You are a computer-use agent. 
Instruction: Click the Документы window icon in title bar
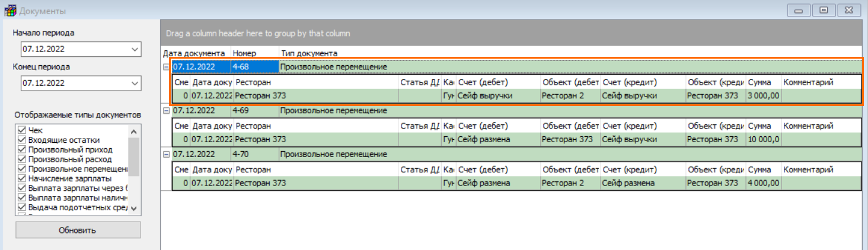point(10,11)
